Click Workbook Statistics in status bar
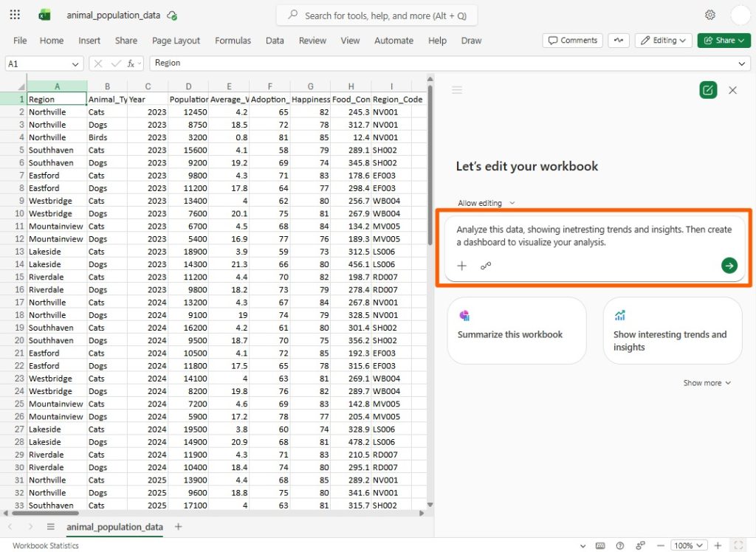The image size is (756, 552). point(45,546)
